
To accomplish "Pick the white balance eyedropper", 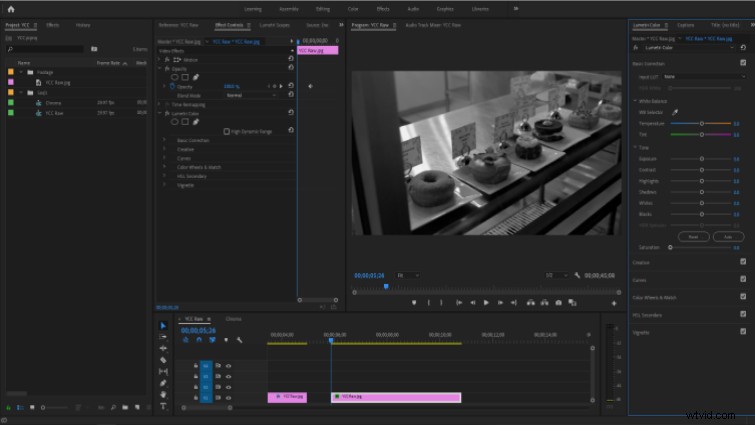I will (675, 112).
